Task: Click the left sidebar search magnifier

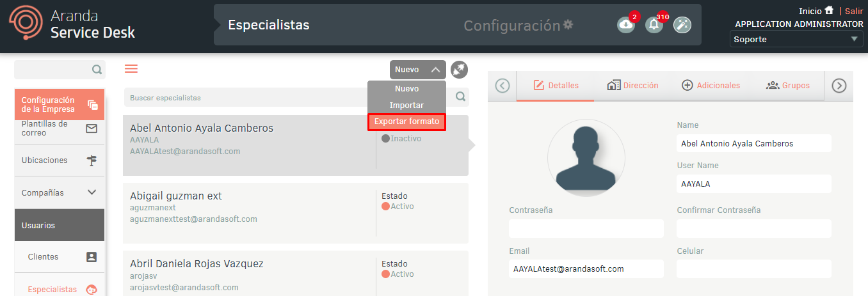Action: click(97, 70)
